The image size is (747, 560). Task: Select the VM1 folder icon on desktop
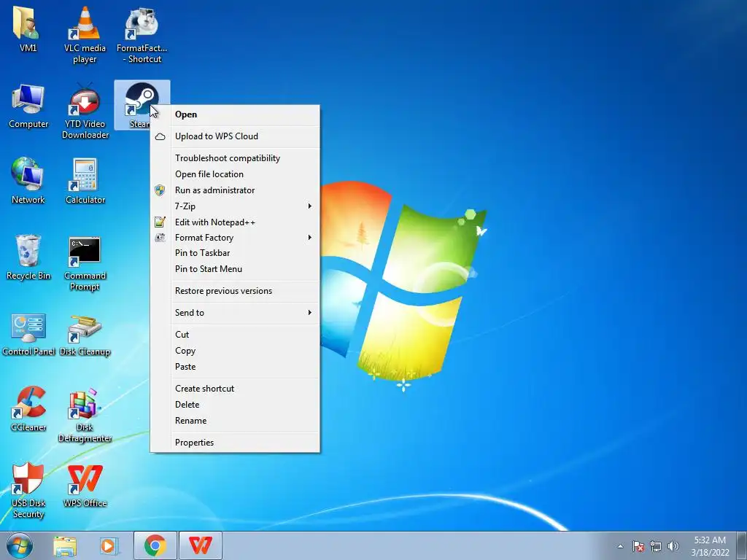click(28, 29)
